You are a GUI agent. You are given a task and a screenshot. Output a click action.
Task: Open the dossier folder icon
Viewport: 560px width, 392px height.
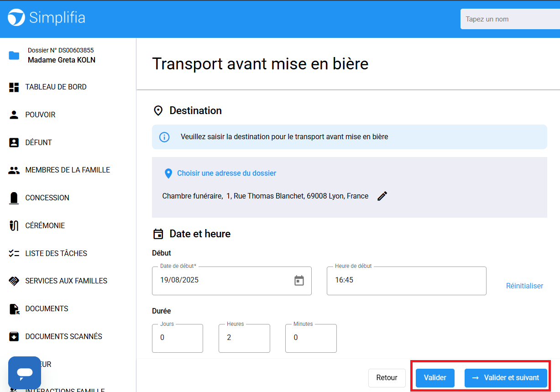[x=14, y=55]
